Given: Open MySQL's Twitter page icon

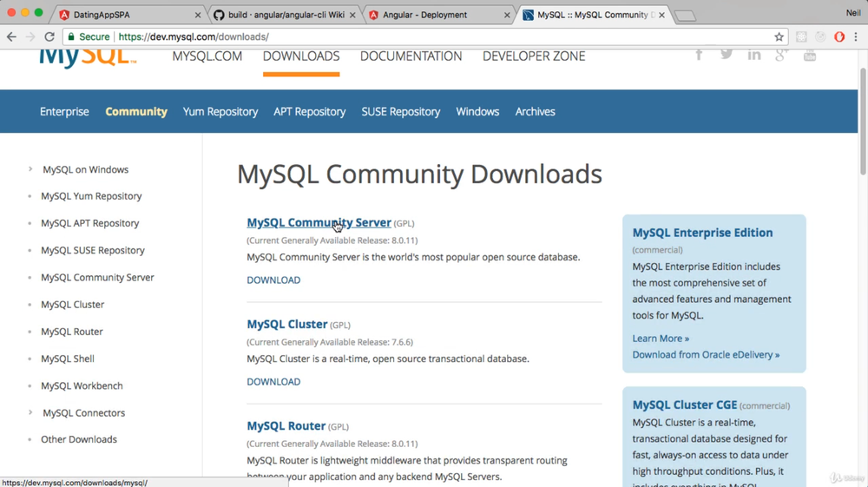Looking at the screenshot, I should tap(727, 55).
